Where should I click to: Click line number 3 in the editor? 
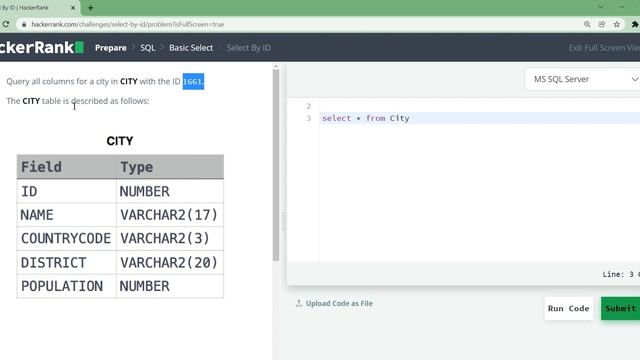(309, 118)
